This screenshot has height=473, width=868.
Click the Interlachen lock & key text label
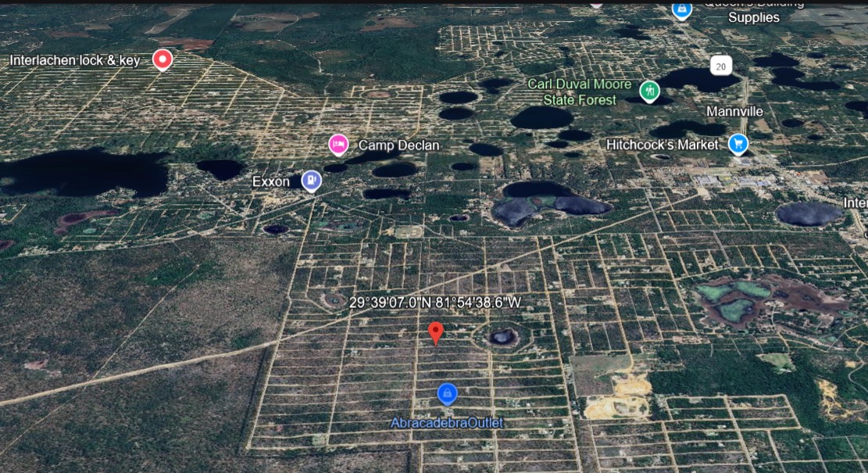click(x=75, y=60)
